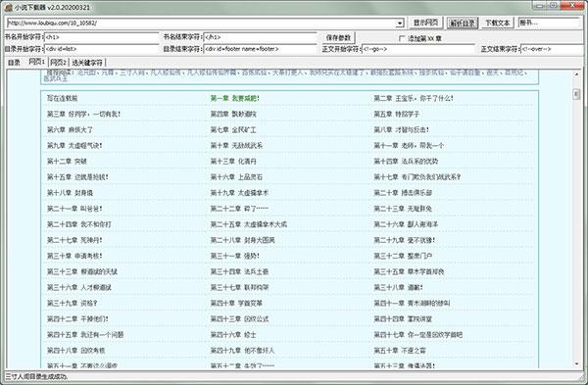Image resolution: width=588 pixels, height=385 pixels.
Task: Open the 第二十六章 chapter link
Action: click(406, 224)
